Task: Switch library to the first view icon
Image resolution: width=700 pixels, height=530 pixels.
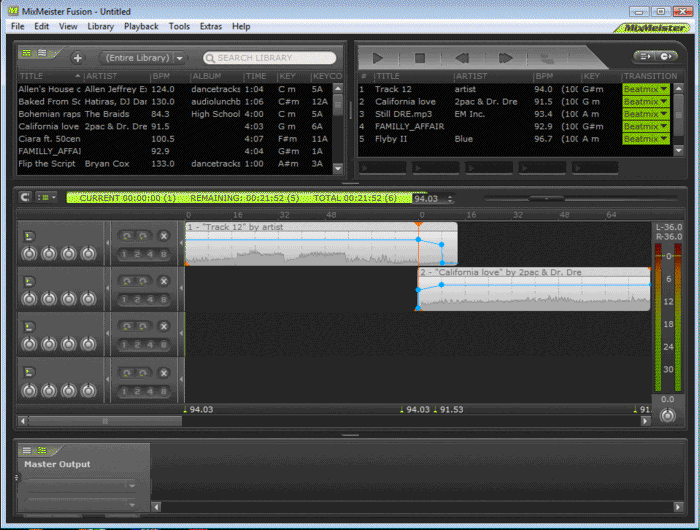Action: [26, 53]
